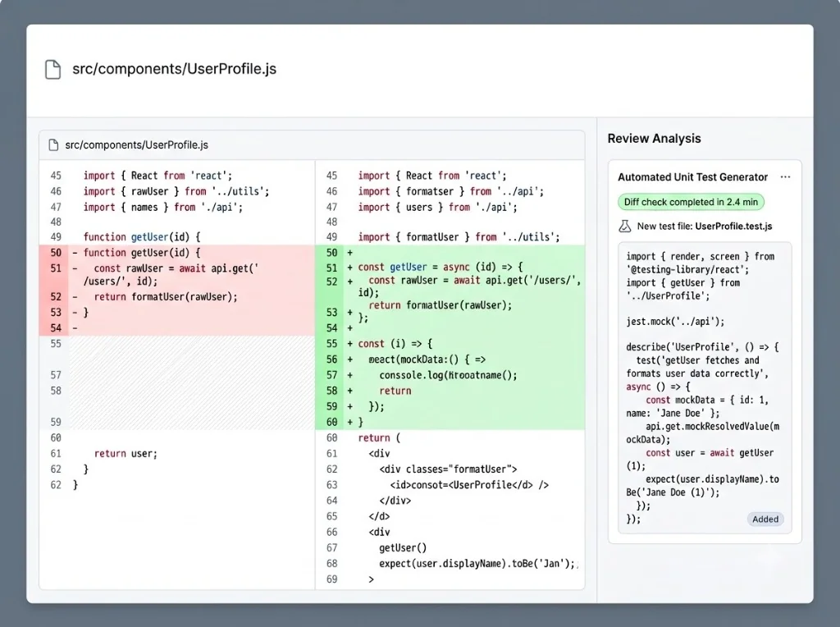The image size is (840, 627).
Task: Click the Automated Unit Test Generator title
Action: pyautogui.click(x=692, y=176)
